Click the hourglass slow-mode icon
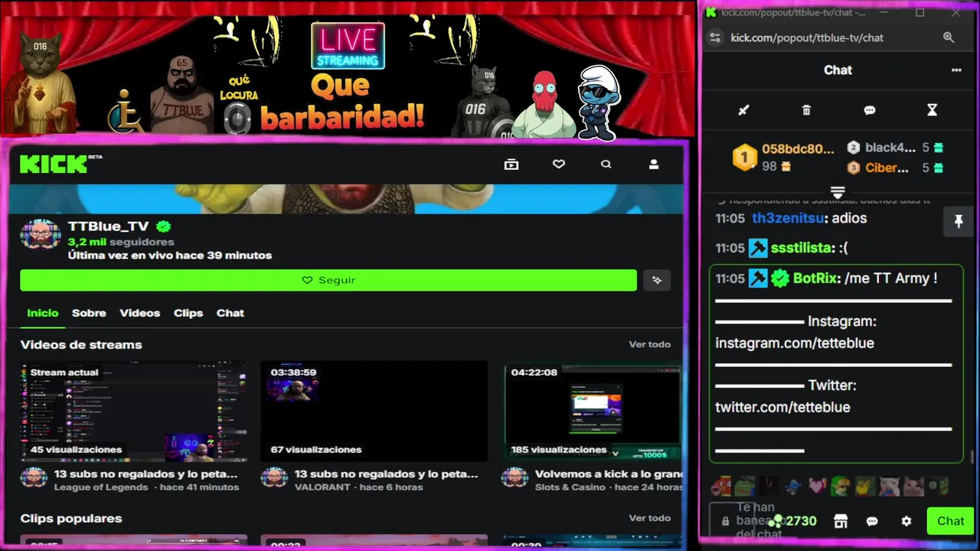Viewport: 980px width, 551px height. 932,110
